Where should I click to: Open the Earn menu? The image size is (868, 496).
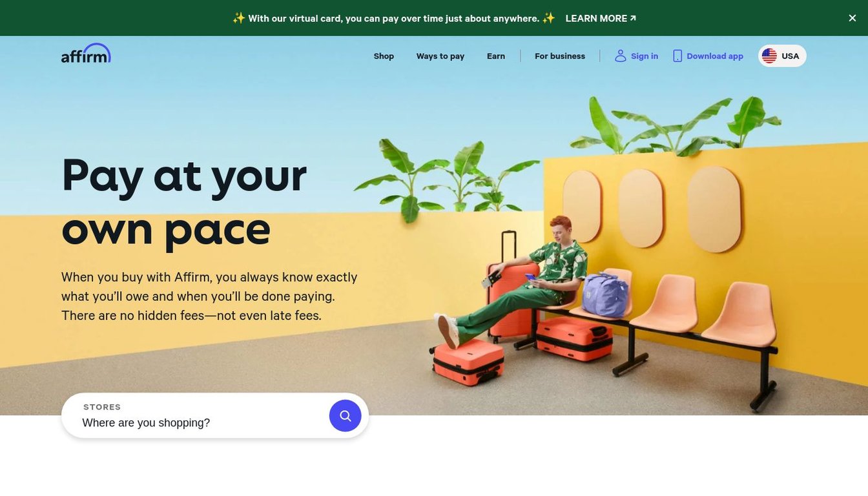496,56
